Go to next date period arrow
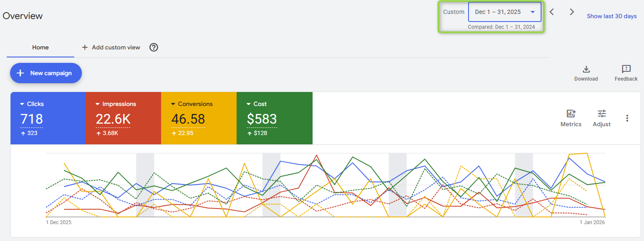Viewport: 644px width, 241px height. click(x=572, y=12)
